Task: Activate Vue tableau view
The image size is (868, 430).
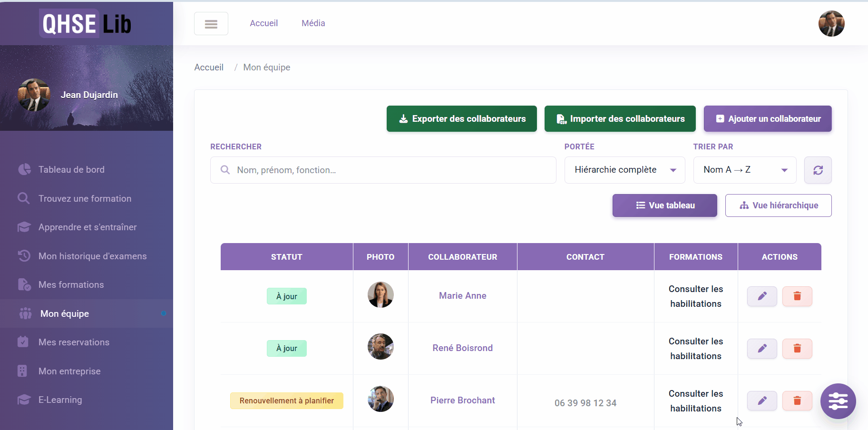Action: [664, 205]
